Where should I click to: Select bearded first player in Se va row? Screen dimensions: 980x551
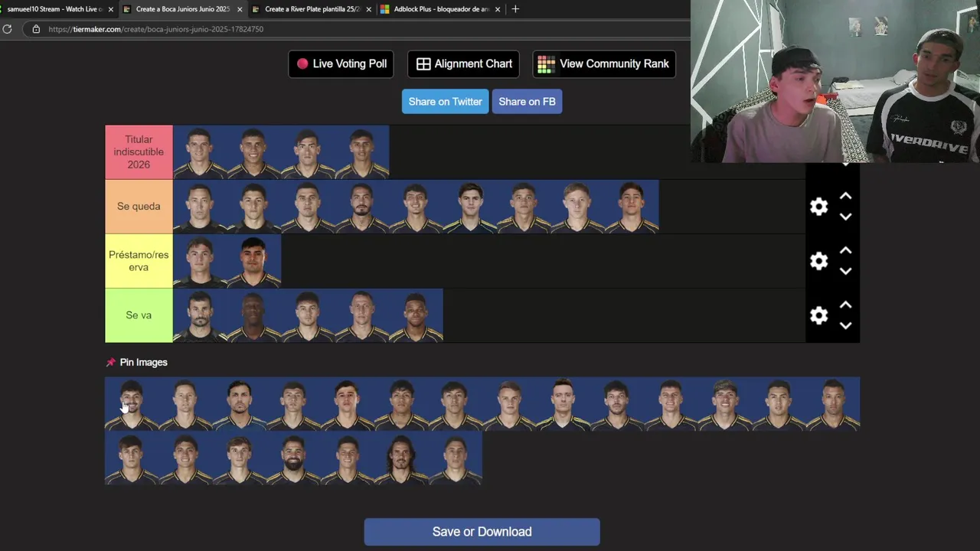coord(200,315)
